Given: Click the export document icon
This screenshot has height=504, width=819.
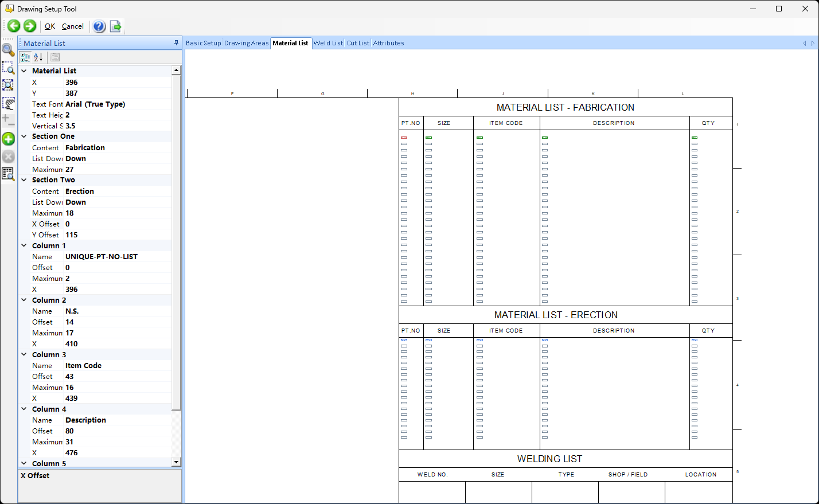Looking at the screenshot, I should pos(115,26).
